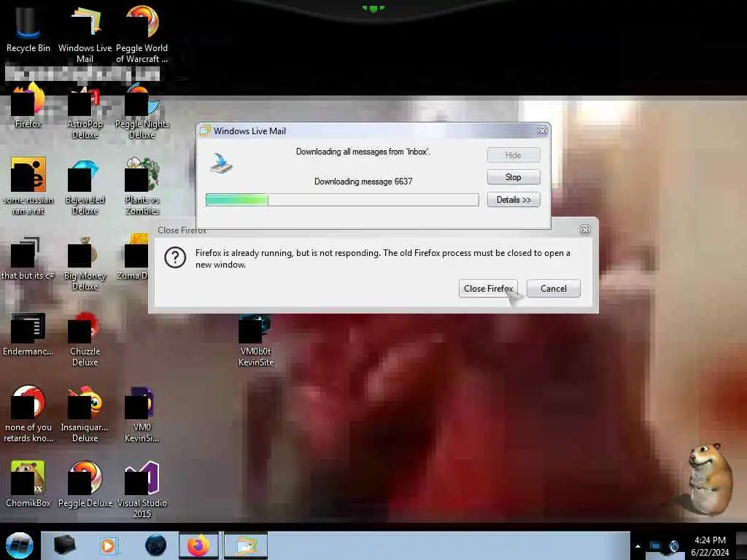Select the Firefox desktop shortcut

click(x=28, y=106)
